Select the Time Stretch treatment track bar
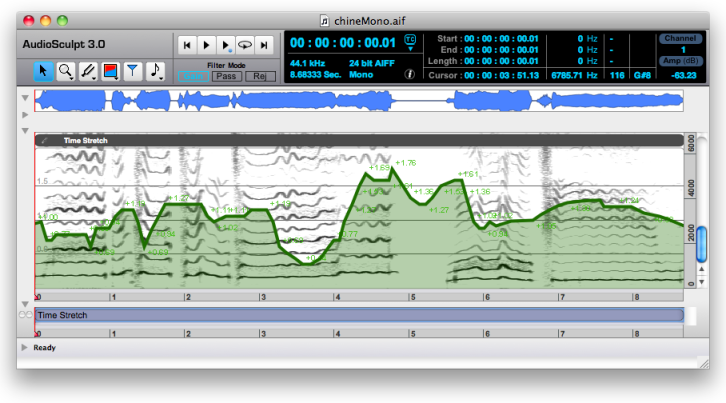This screenshot has width=726, height=403. tap(359, 315)
